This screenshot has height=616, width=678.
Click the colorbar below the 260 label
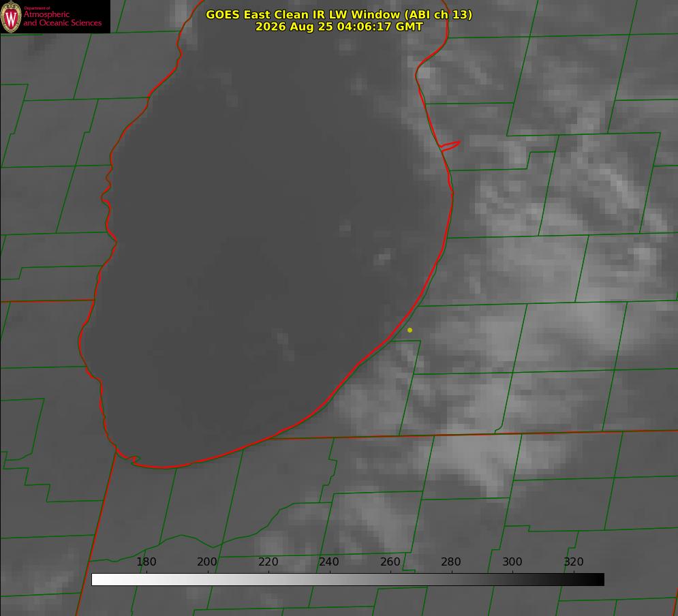[x=390, y=580]
